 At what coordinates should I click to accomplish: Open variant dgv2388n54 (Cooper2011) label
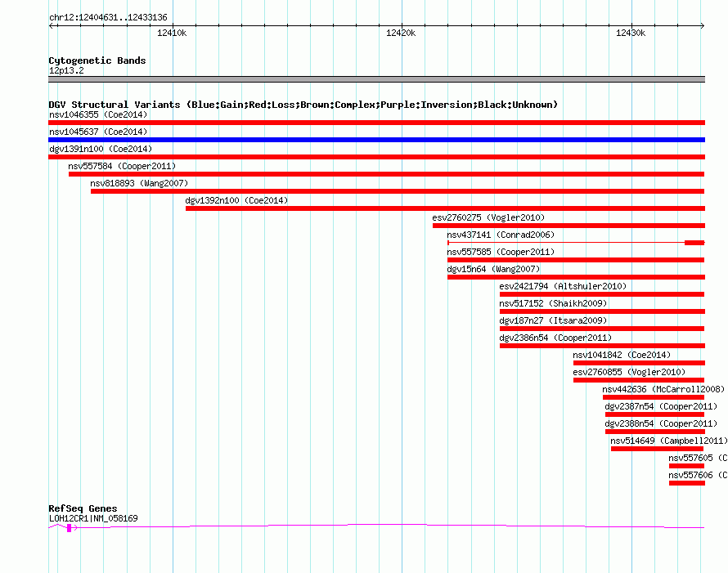tap(661, 423)
